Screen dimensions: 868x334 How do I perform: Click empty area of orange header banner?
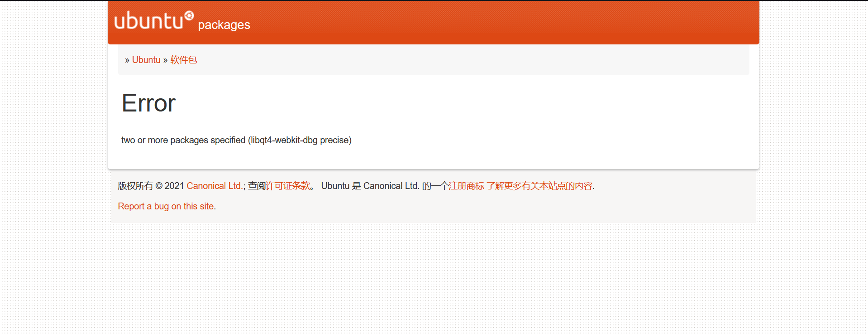tap(498, 23)
